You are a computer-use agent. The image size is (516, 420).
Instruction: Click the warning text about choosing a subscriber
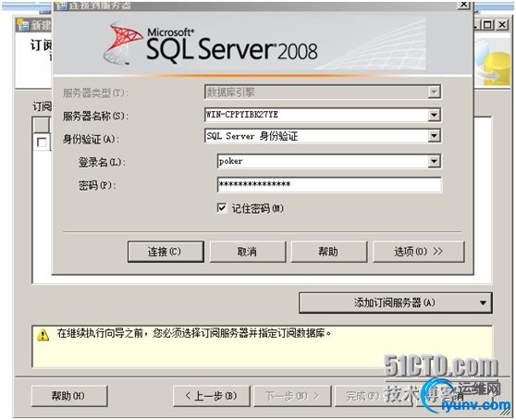point(194,333)
